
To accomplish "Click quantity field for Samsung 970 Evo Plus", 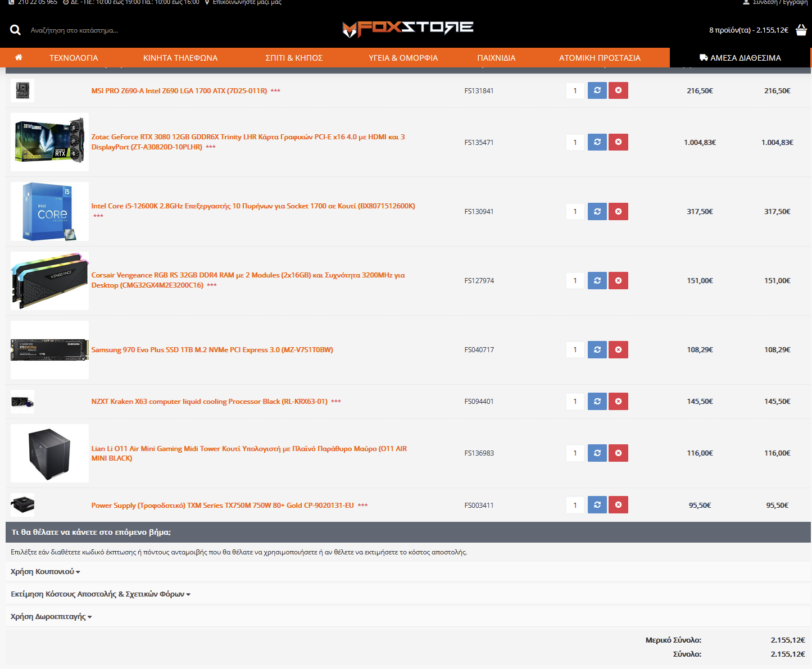I will click(575, 349).
